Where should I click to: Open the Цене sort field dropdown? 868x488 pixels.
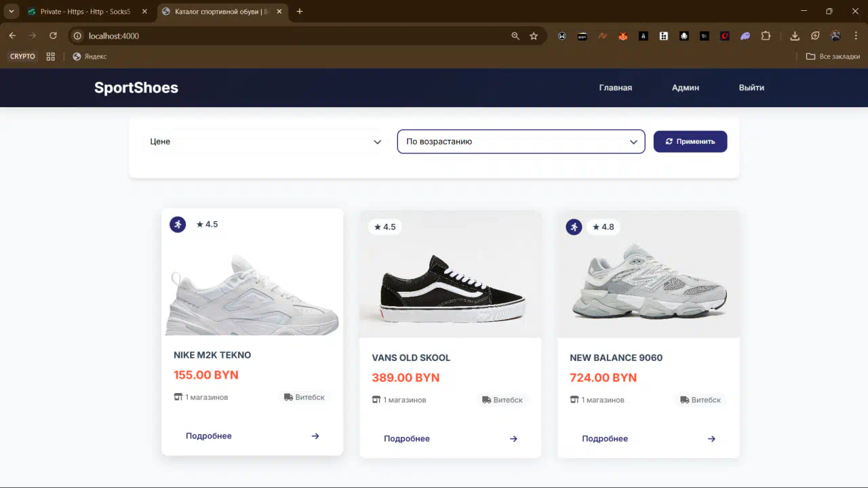pos(265,142)
